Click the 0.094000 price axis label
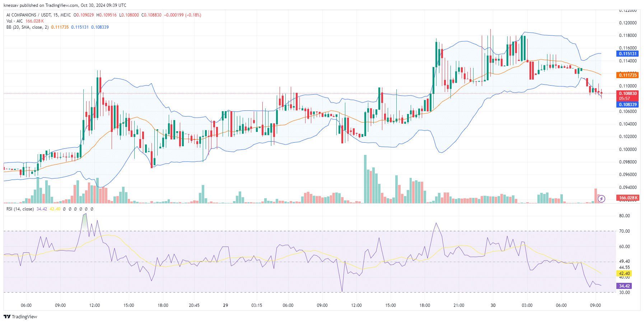644x323 pixels. point(628,187)
